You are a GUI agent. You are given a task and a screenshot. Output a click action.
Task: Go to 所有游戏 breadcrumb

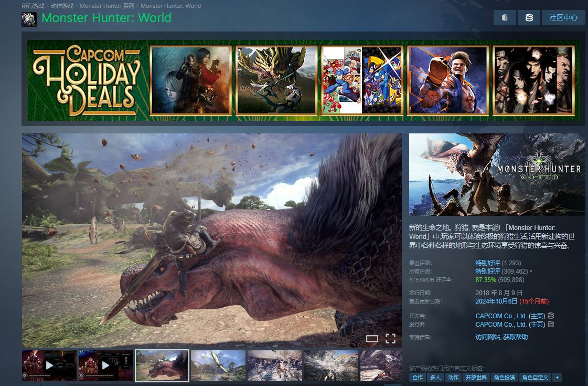click(x=33, y=6)
